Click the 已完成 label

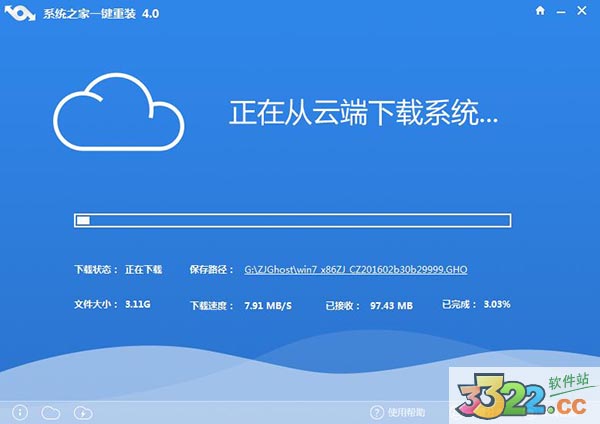(x=459, y=304)
